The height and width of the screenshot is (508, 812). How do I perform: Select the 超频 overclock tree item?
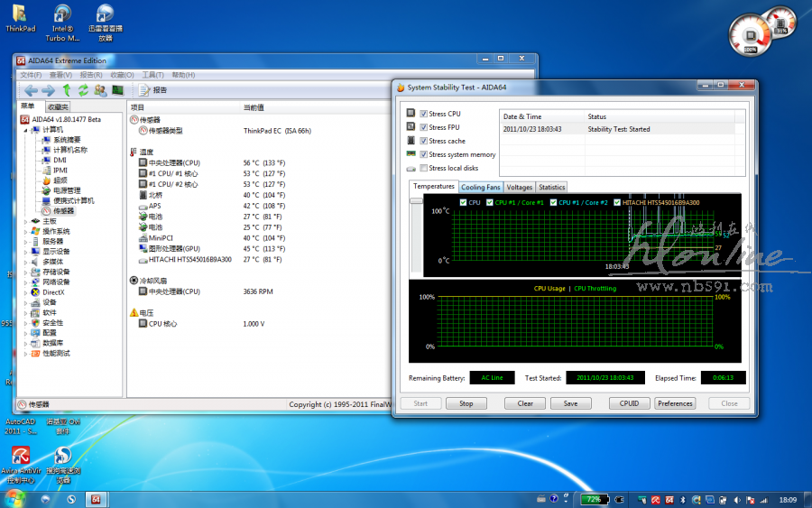point(59,180)
